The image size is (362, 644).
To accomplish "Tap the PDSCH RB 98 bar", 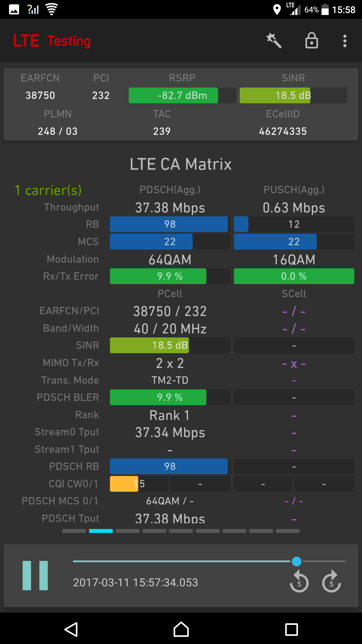I will [x=170, y=467].
